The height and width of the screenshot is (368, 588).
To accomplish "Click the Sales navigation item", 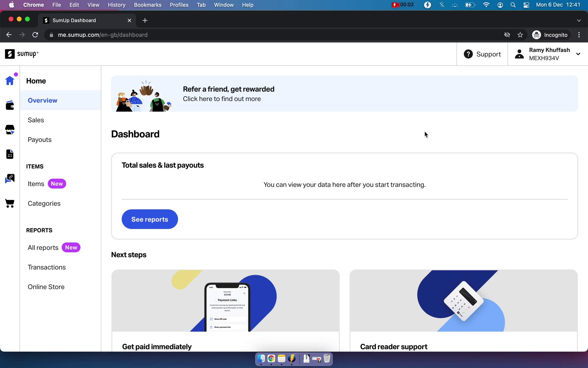I will pyautogui.click(x=36, y=120).
